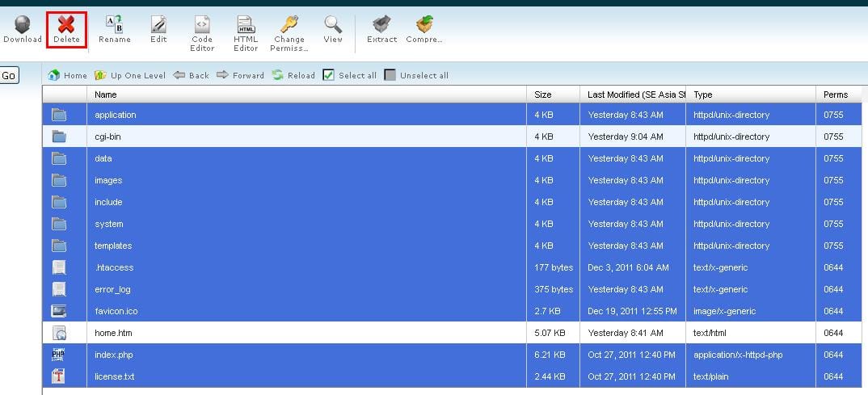Click the 5.07 KB size cell
Viewport: 868px width, 395px height.
pos(550,333)
